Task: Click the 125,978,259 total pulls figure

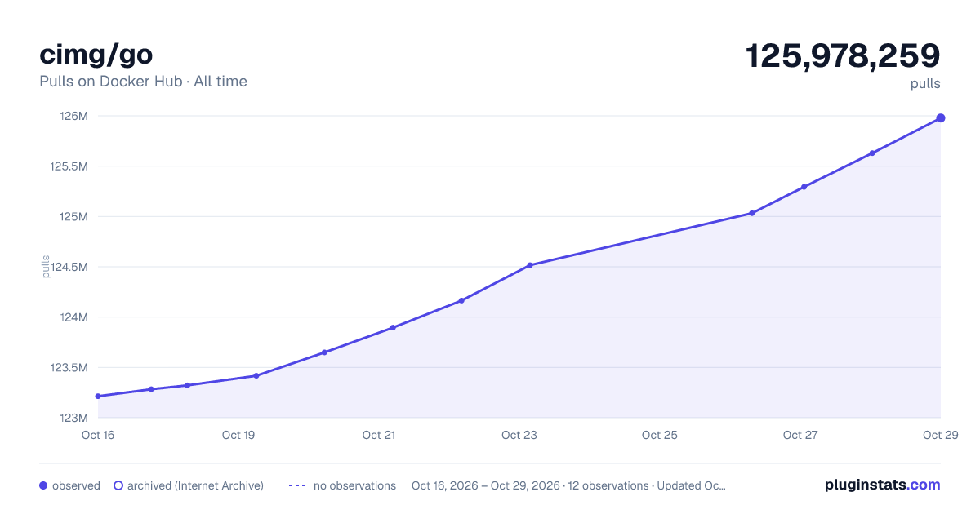Action: (x=843, y=56)
